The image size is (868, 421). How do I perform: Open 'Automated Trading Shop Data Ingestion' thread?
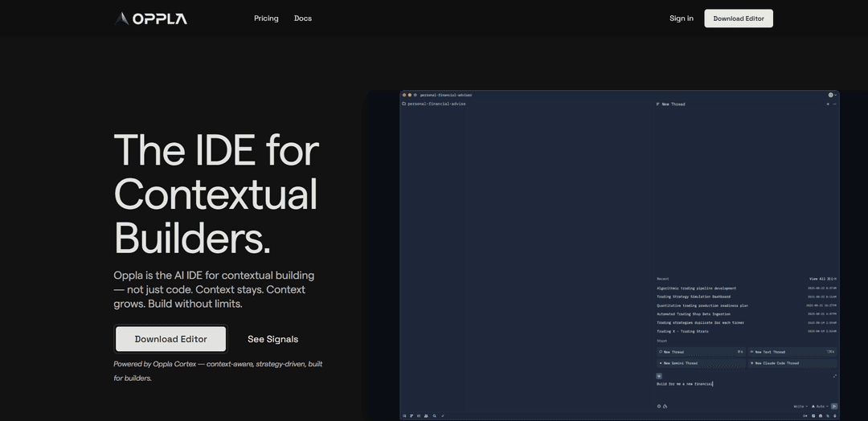(x=747, y=313)
